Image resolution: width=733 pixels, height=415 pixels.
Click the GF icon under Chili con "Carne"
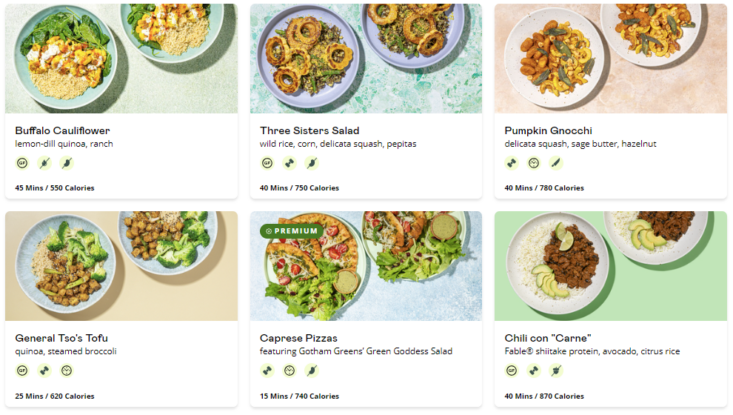pyautogui.click(x=512, y=370)
